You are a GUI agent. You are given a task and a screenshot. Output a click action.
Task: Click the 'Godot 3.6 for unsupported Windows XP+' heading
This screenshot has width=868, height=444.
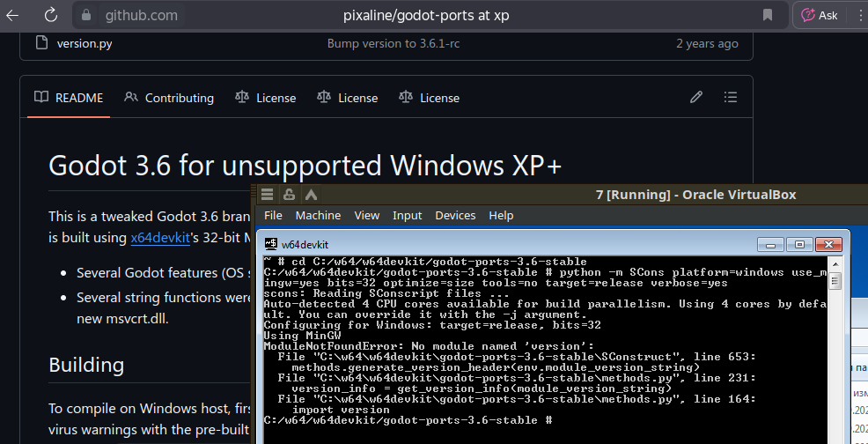(x=305, y=166)
